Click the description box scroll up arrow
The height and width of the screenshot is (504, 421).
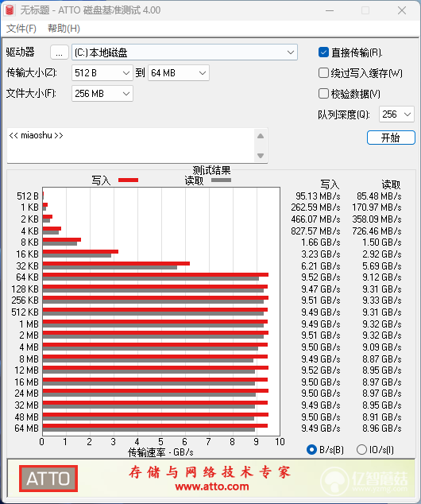tap(261, 136)
